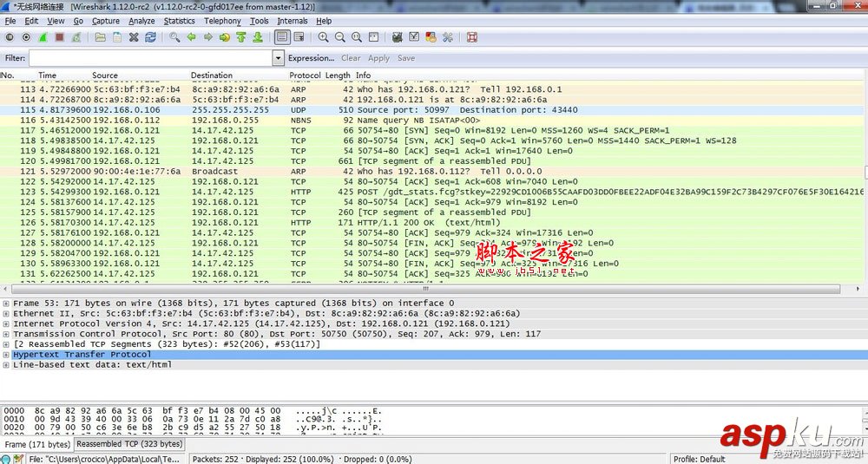868x464 pixels.
Task: Jump to the last packet
Action: click(258, 37)
